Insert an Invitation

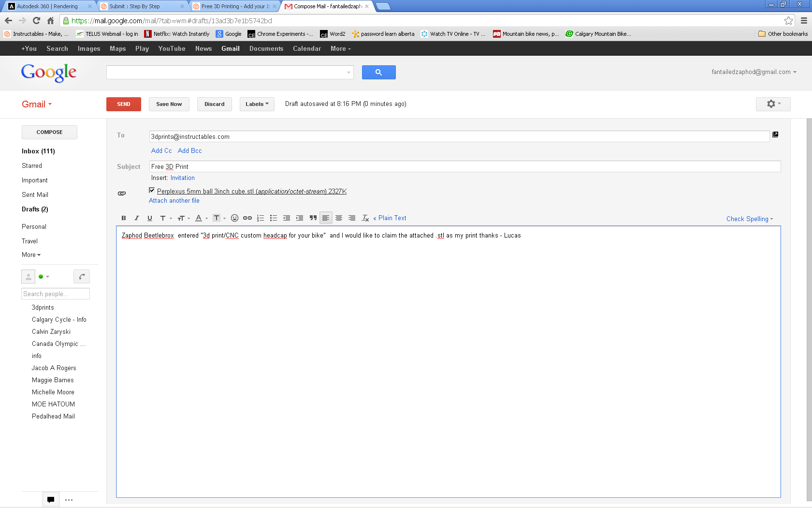[x=183, y=178]
